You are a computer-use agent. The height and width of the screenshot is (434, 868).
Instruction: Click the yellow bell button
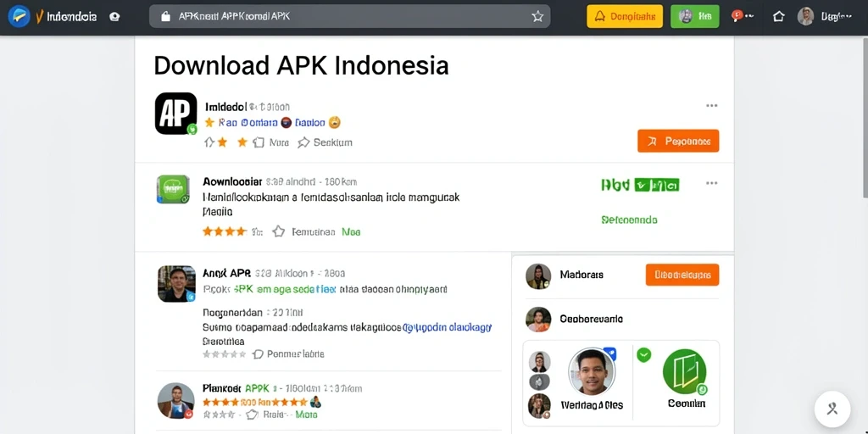(625, 17)
